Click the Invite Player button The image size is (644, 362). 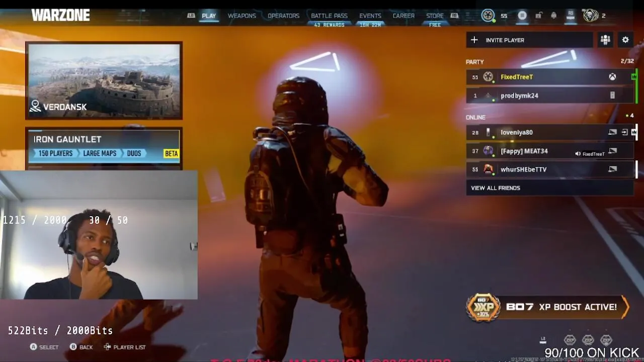529,40
